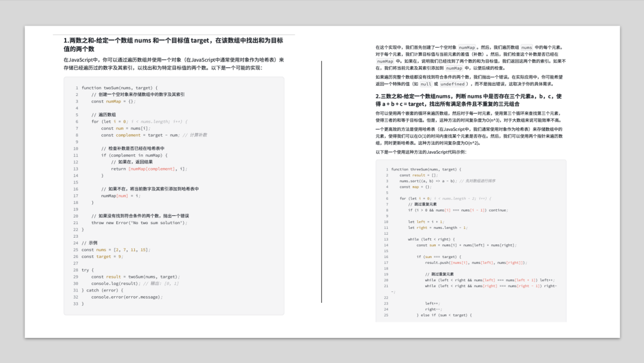This screenshot has width=644, height=363.
Task: Click "let right = nums.length - 1;" line
Action: pos(438,228)
